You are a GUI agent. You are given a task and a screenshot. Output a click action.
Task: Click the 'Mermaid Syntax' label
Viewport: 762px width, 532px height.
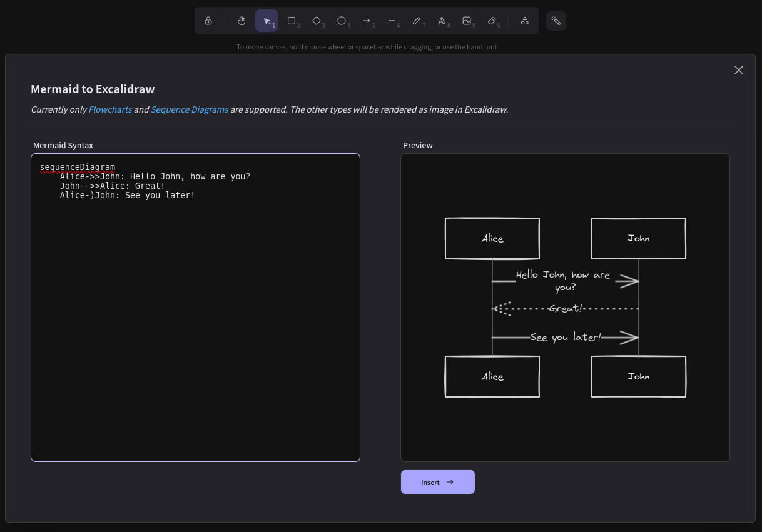[63, 145]
